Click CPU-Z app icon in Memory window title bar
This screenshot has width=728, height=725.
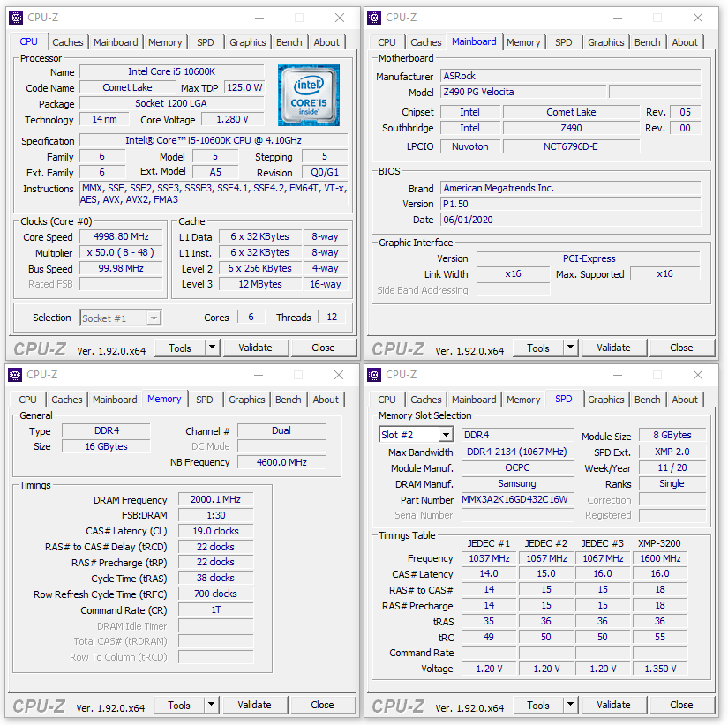[15, 375]
